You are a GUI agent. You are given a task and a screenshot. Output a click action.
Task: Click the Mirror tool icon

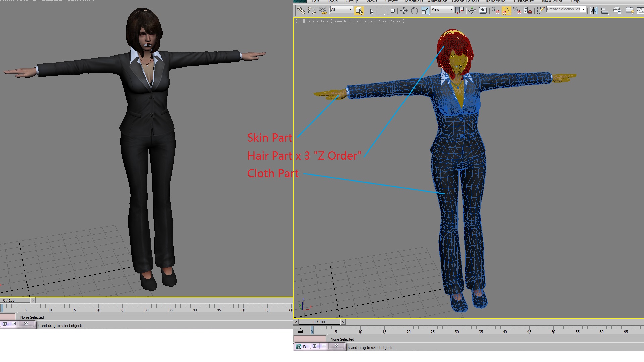593,11
